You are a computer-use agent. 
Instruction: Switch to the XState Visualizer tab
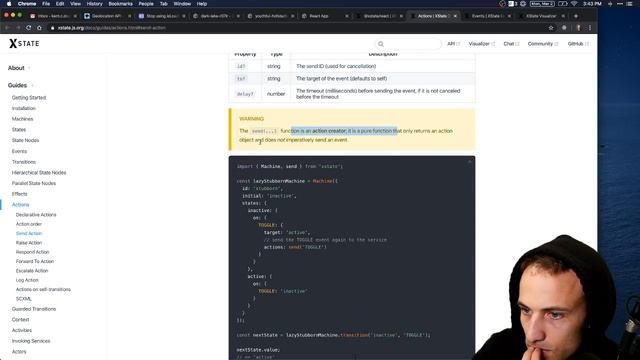tap(541, 16)
